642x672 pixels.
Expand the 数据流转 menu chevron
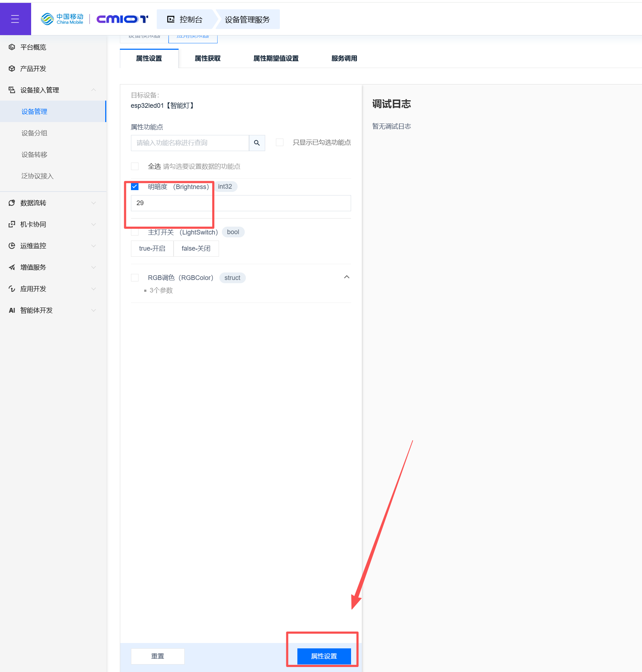(93, 203)
